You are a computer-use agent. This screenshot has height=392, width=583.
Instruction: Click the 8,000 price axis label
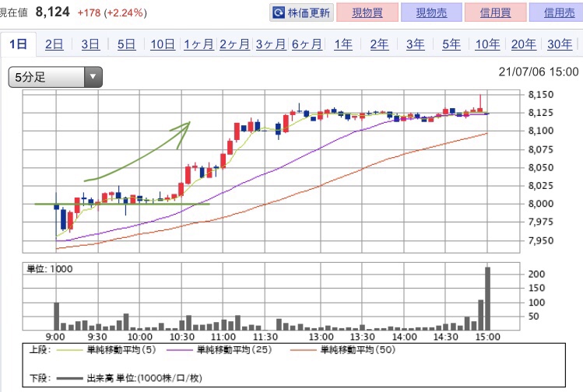click(541, 204)
